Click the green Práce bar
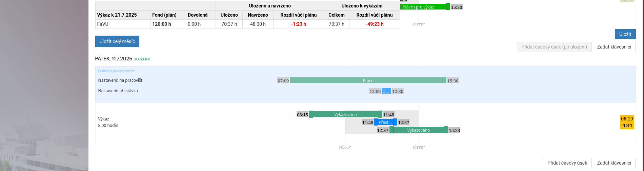This screenshot has height=171, width=644. (368, 80)
